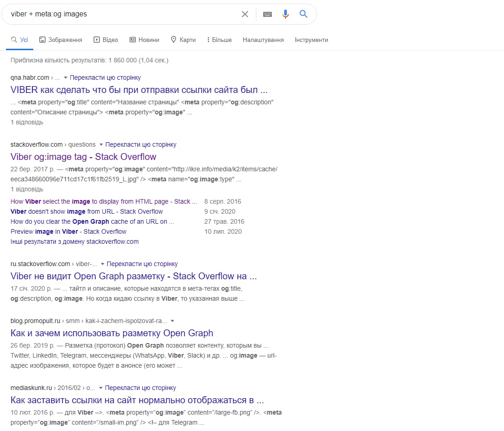504x431 pixels.
Task: Switch to the Карти tab
Action: [x=183, y=40]
